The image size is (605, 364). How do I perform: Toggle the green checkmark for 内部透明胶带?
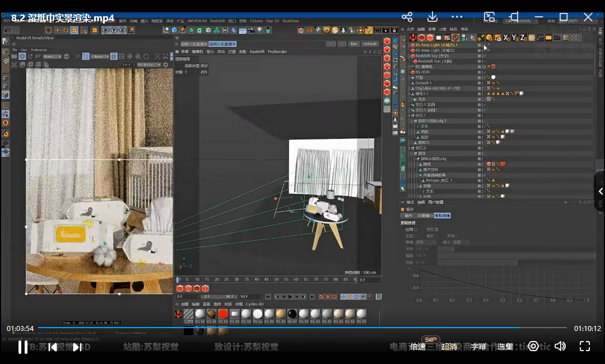484,175
